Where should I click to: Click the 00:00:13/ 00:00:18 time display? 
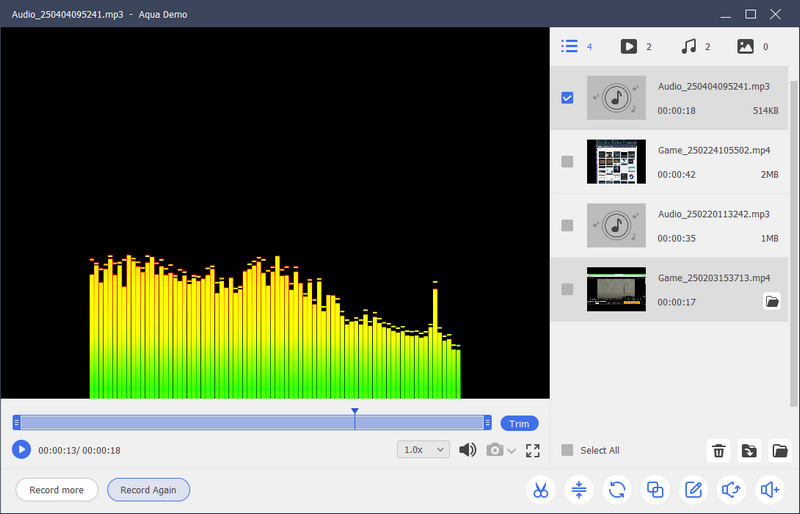[x=79, y=450]
